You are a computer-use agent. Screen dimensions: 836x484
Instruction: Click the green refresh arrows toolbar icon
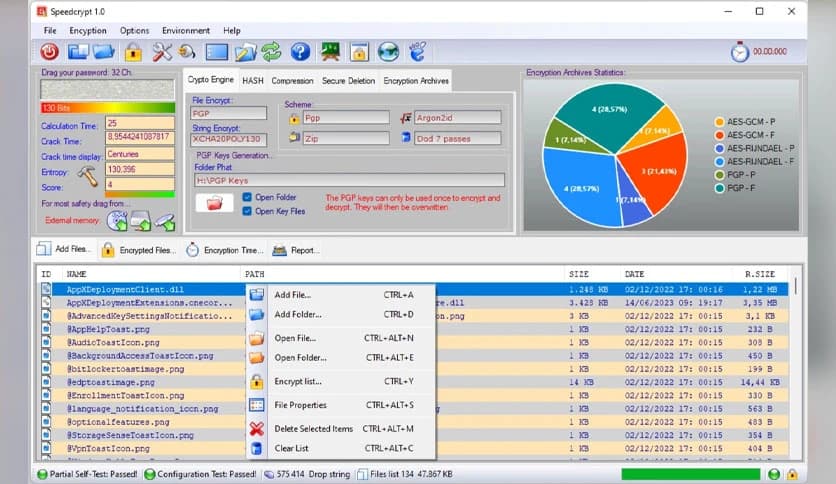(271, 52)
